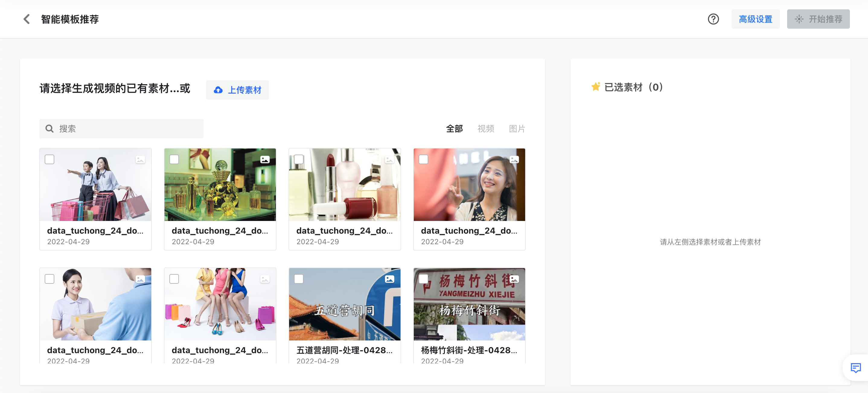Click the 已选素材 (0) heading
The height and width of the screenshot is (393, 868).
[633, 87]
